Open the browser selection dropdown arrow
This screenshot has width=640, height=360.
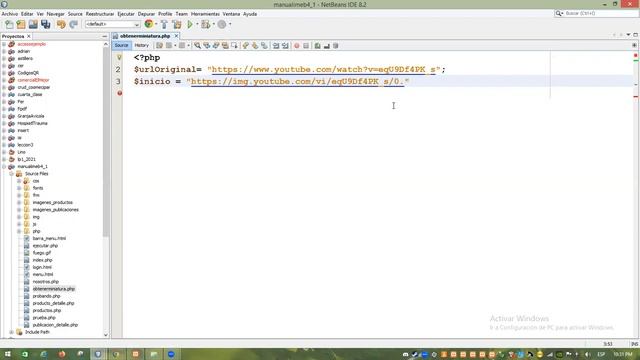coord(156,24)
